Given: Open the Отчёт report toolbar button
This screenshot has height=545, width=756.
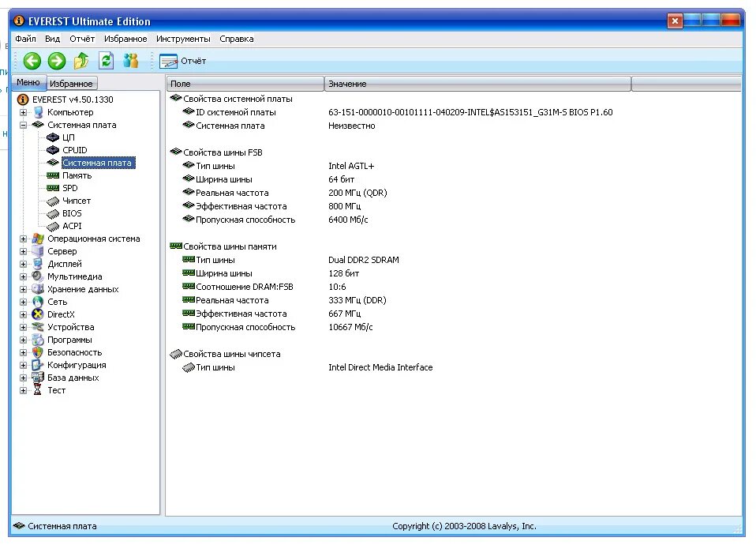Looking at the screenshot, I should (x=183, y=61).
